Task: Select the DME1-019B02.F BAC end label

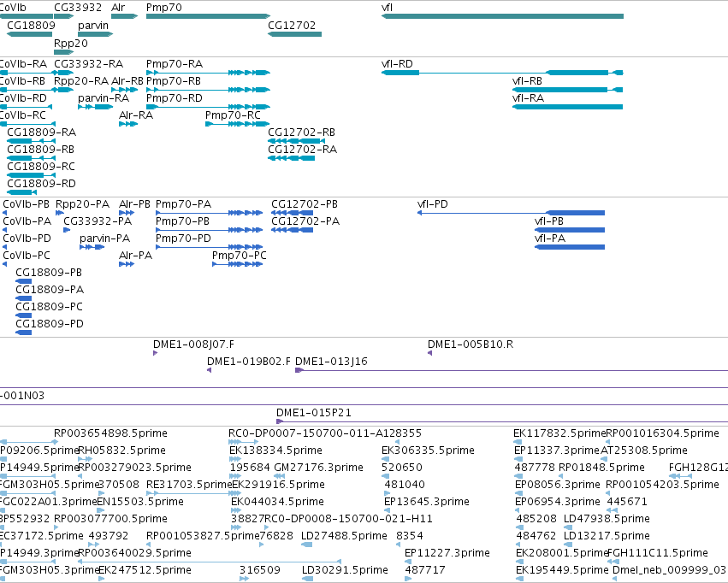Action: coord(249,362)
